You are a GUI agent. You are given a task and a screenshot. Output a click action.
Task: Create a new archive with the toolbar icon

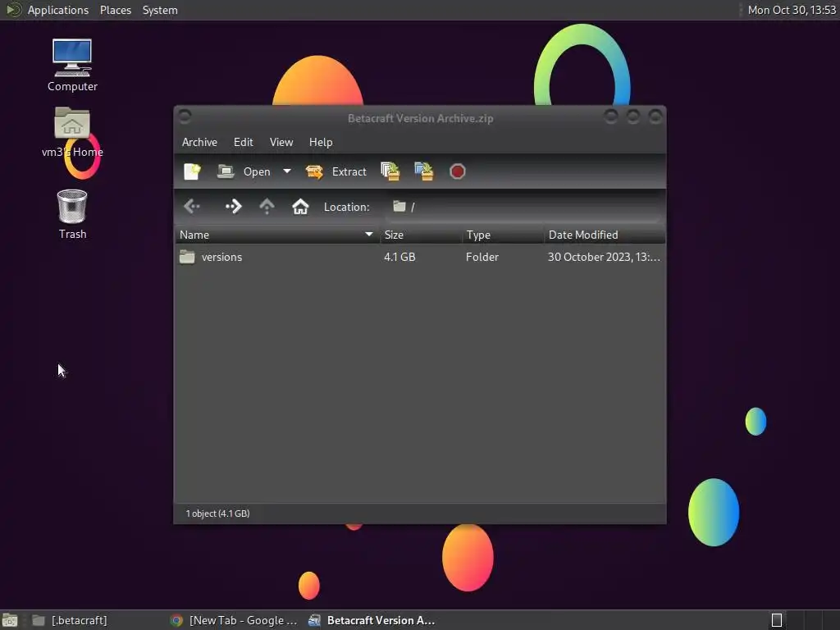coord(192,171)
